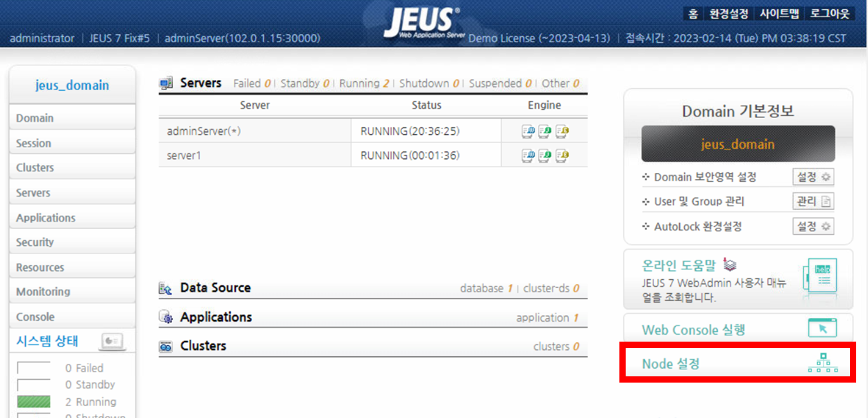Open the Console sidebar menu
Viewport: 868px width, 418px height.
click(x=72, y=317)
